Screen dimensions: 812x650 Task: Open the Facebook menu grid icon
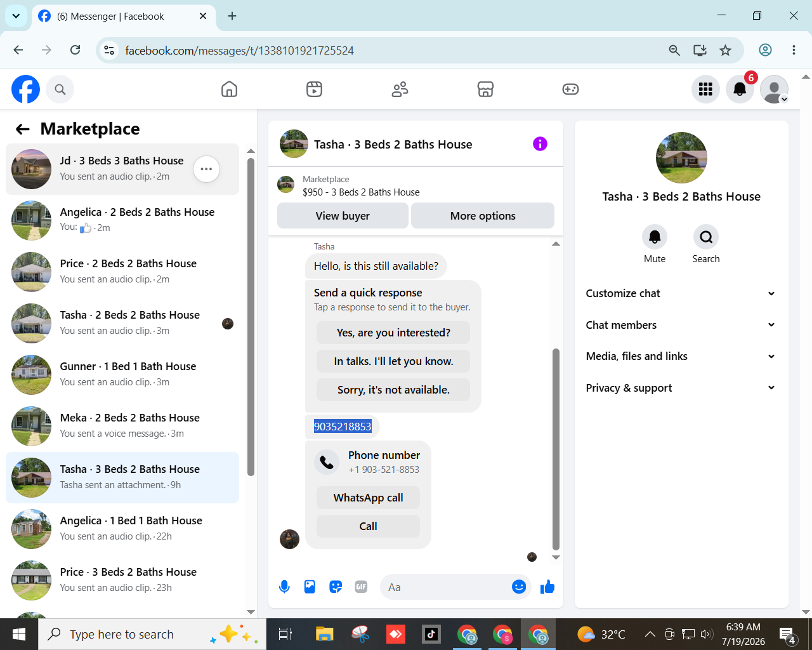coord(705,90)
